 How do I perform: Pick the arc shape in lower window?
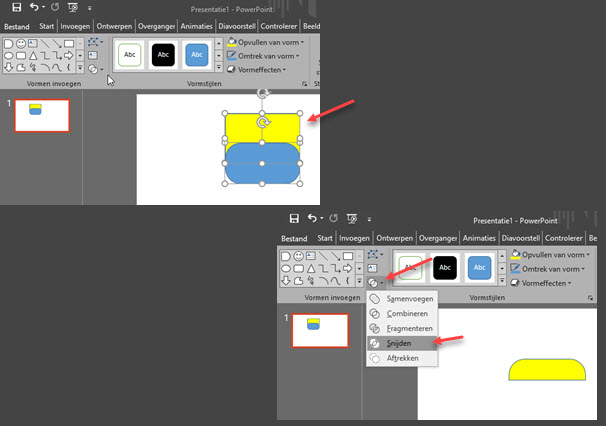coord(323,281)
